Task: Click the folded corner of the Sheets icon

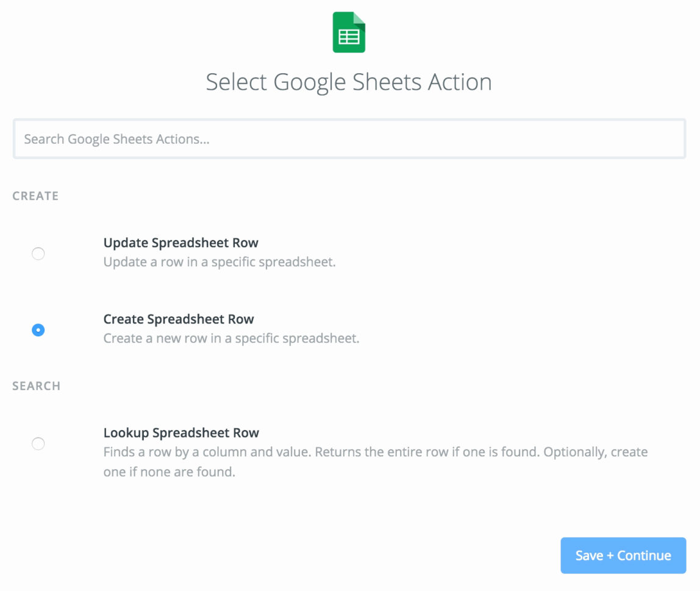Action: point(359,19)
